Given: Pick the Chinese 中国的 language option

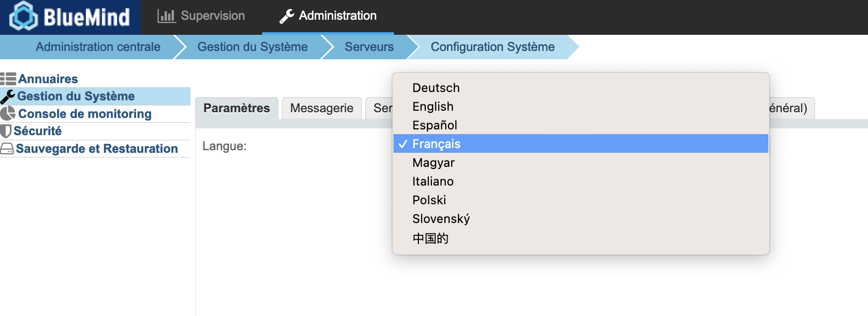Looking at the screenshot, I should click(430, 239).
